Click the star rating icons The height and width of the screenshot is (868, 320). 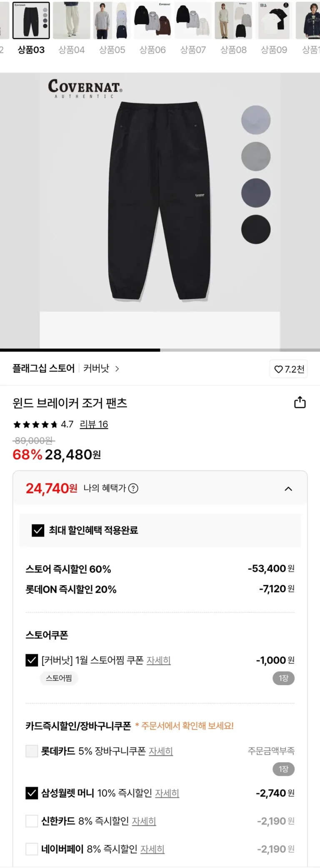(x=35, y=425)
